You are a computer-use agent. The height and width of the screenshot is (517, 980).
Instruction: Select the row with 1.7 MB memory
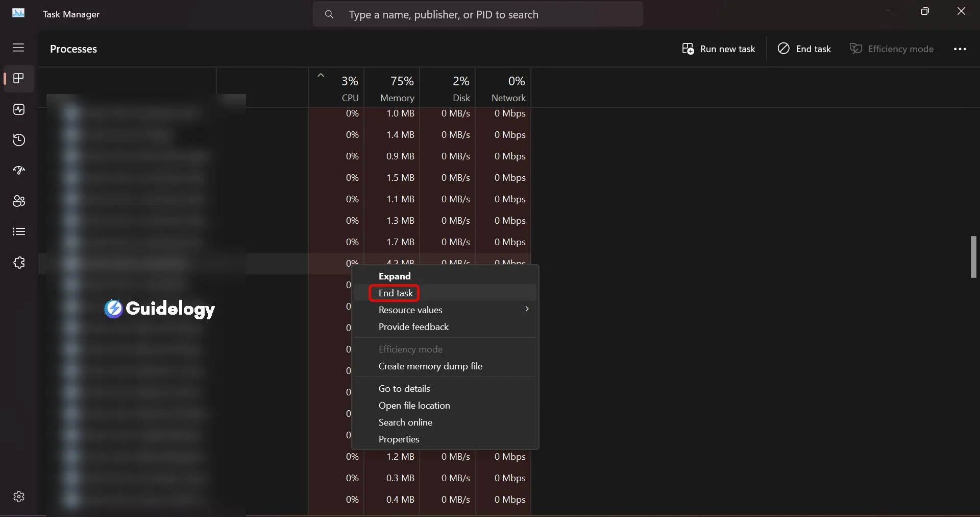pyautogui.click(x=285, y=242)
